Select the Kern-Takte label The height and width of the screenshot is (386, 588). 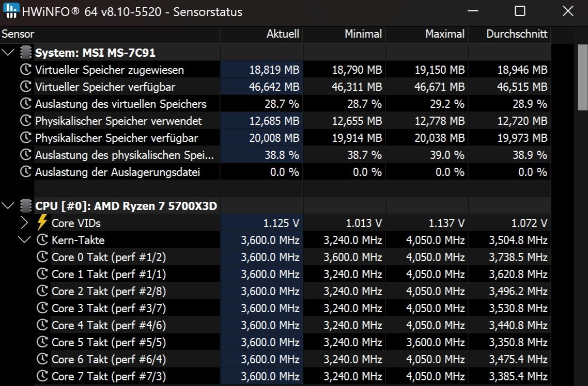coord(78,240)
